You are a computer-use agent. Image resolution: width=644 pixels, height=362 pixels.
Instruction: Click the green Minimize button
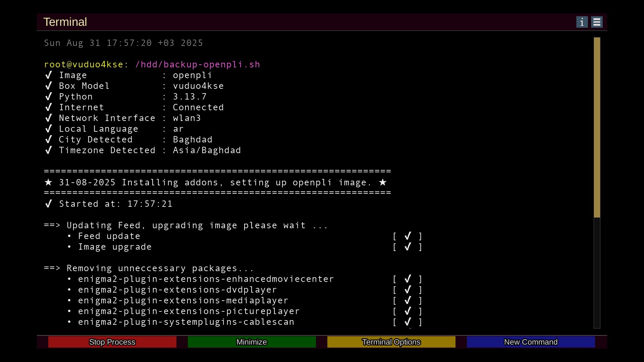point(252,342)
